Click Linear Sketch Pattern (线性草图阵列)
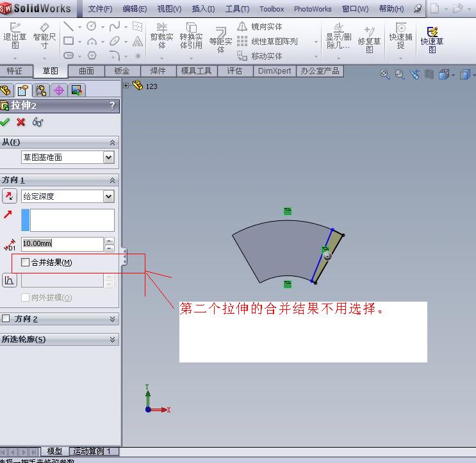The image size is (476, 463). pyautogui.click(x=267, y=41)
